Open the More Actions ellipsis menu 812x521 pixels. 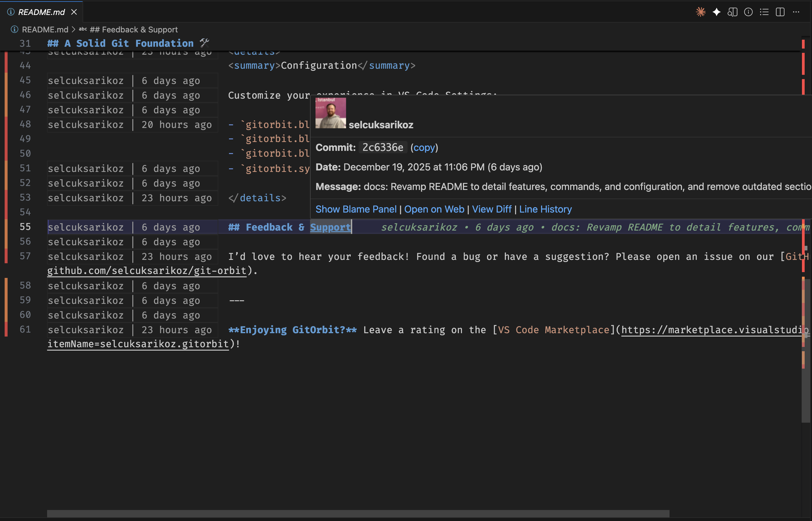click(796, 12)
